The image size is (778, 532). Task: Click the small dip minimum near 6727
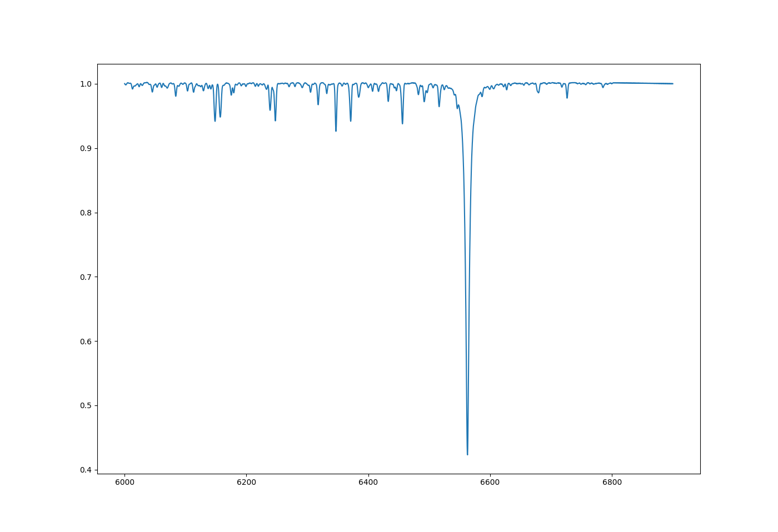point(567,98)
